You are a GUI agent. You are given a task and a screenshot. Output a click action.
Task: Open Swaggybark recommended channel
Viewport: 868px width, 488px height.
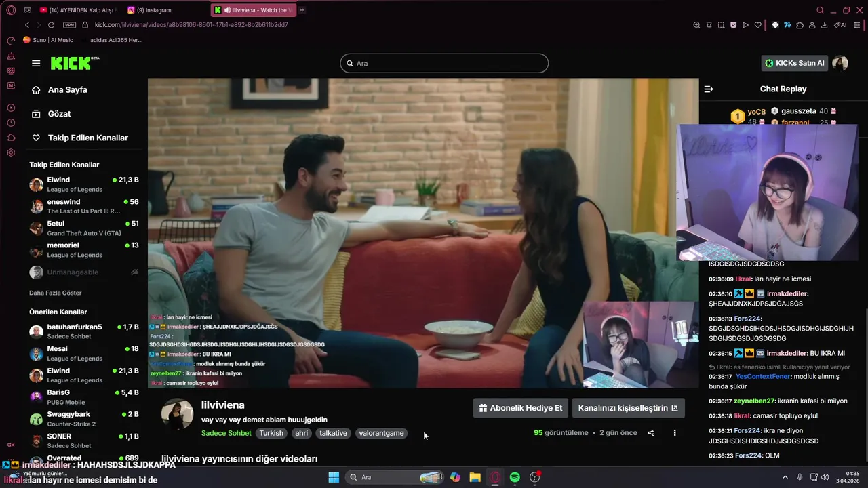pyautogui.click(x=85, y=418)
